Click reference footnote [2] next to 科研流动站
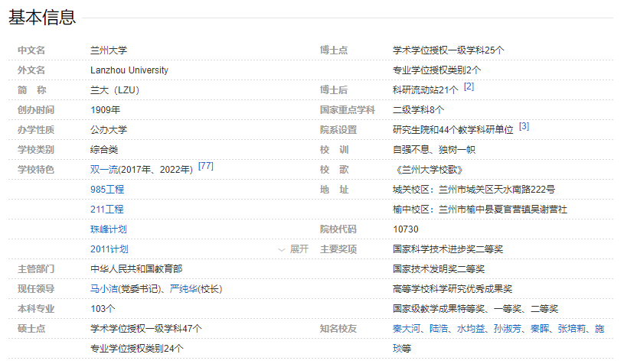 [x=469, y=86]
